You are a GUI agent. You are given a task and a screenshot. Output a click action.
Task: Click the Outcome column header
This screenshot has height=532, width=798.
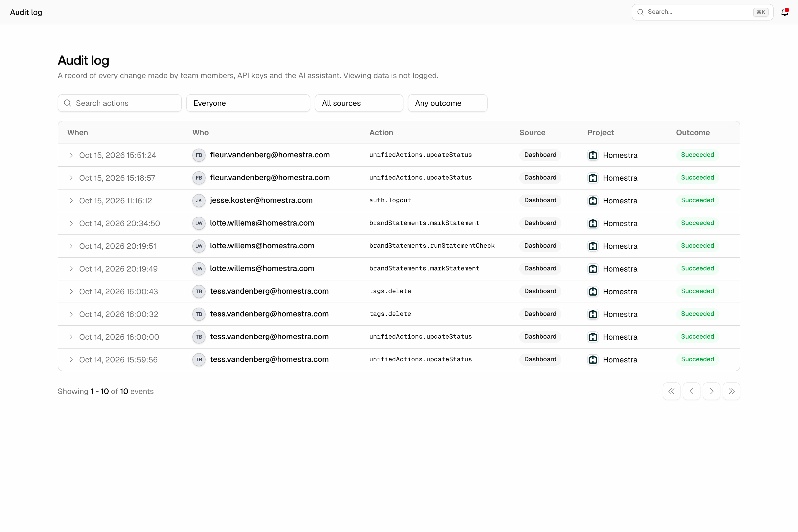point(693,133)
